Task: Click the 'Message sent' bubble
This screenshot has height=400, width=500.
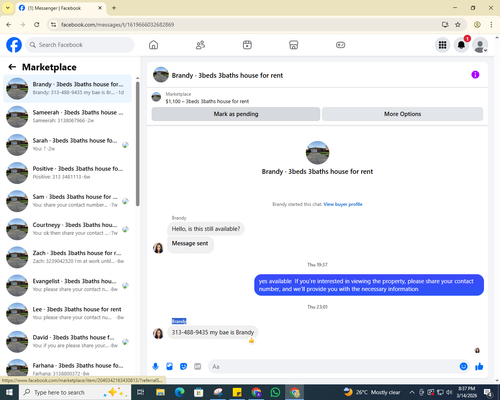Action: click(190, 245)
